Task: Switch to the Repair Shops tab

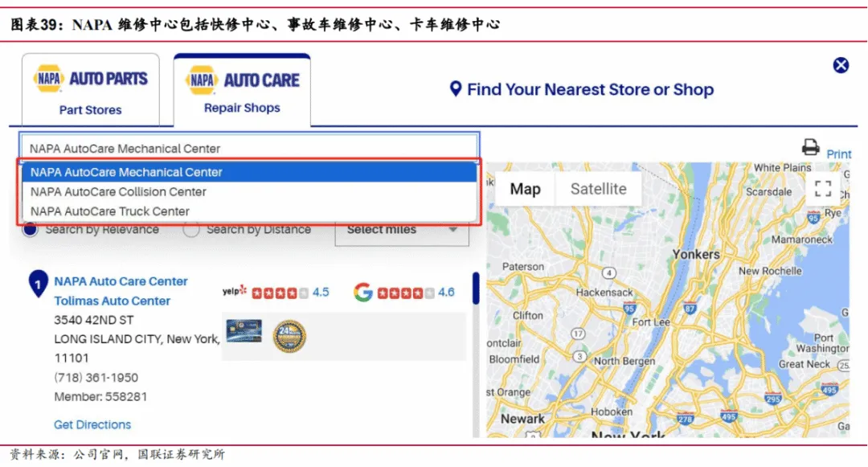Action: point(242,90)
